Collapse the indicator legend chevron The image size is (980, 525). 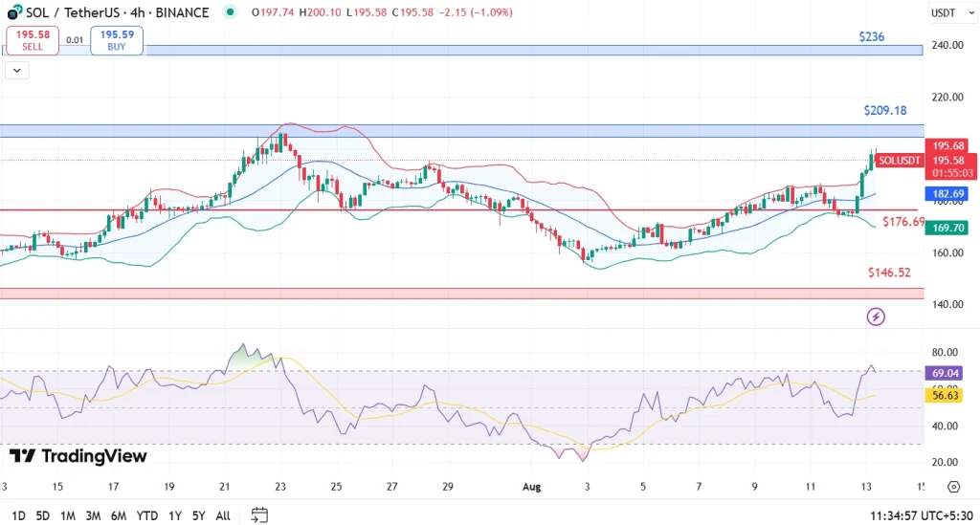coord(17,70)
